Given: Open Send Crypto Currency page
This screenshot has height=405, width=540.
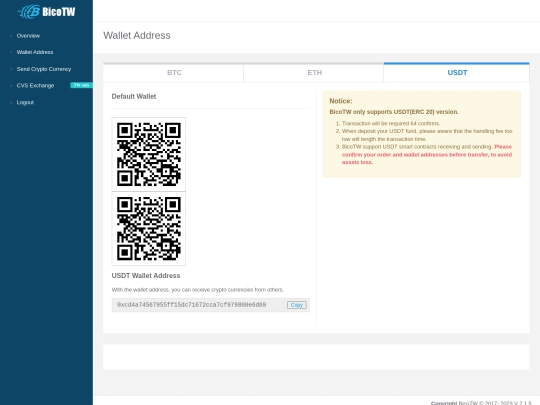Looking at the screenshot, I should [44, 69].
